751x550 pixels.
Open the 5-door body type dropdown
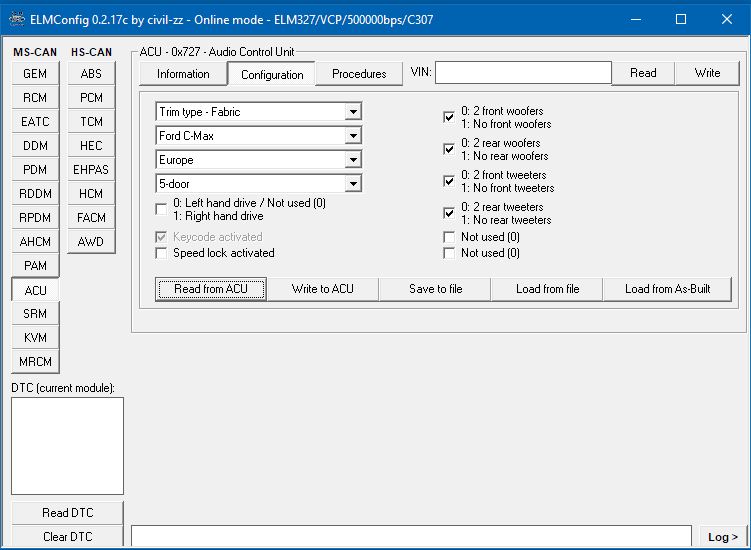coord(352,184)
